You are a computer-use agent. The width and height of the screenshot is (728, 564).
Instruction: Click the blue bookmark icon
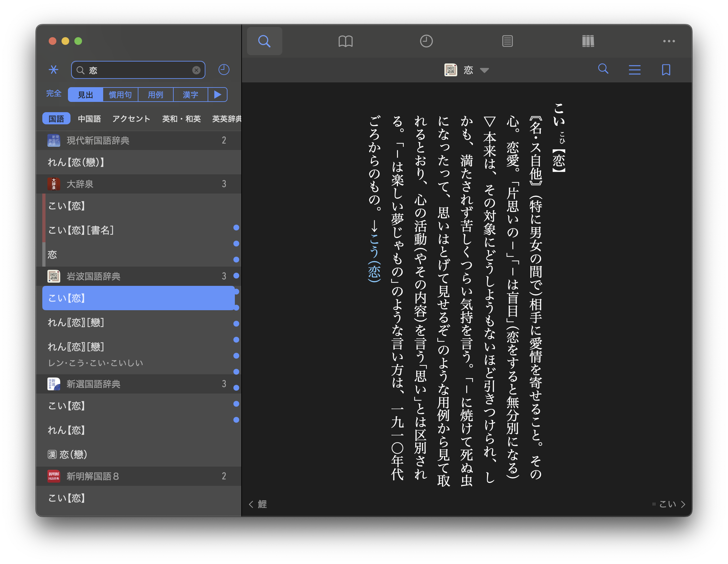(x=666, y=70)
